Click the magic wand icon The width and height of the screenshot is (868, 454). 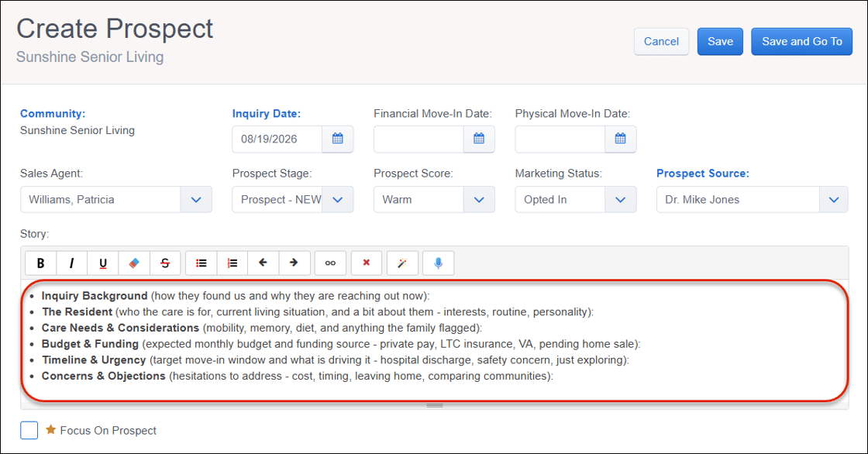(402, 263)
